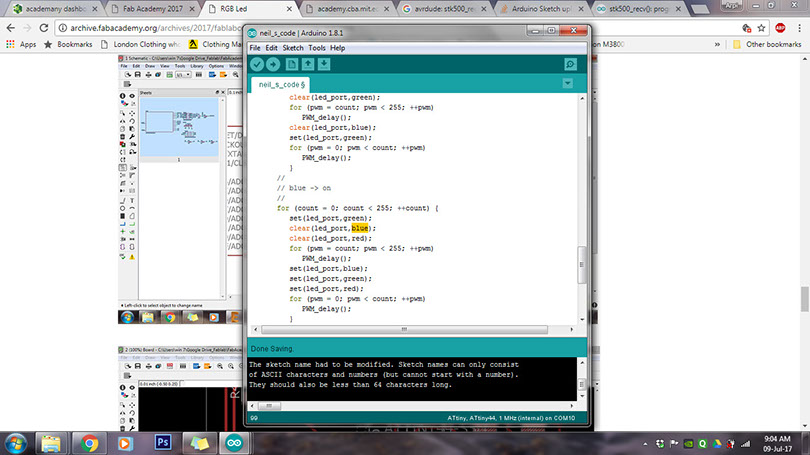Close the Fab Academy 2017 tab
The height and width of the screenshot is (455, 810).
click(x=192, y=9)
